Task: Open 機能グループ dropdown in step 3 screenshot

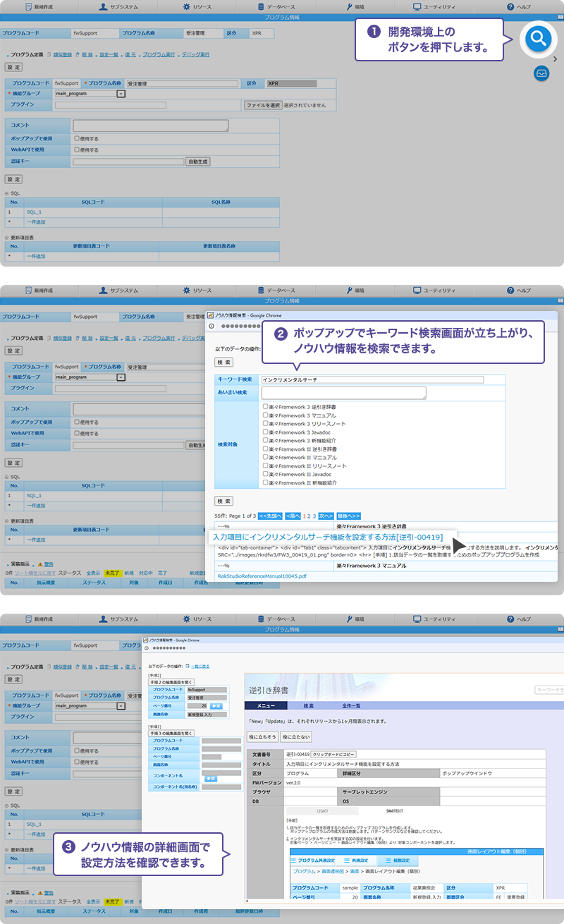Action: 121,705
